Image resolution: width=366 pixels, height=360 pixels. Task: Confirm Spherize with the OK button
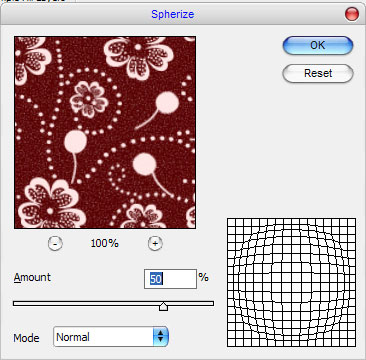click(317, 45)
